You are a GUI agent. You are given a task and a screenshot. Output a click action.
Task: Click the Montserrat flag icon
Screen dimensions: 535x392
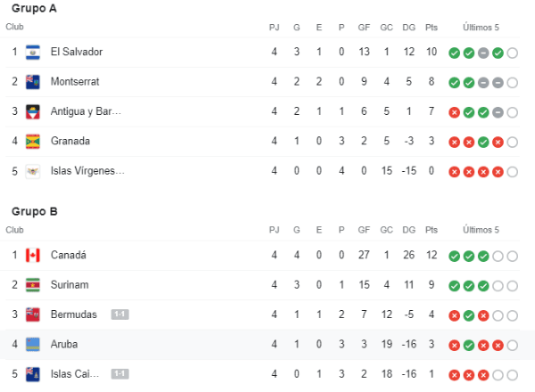(33, 82)
